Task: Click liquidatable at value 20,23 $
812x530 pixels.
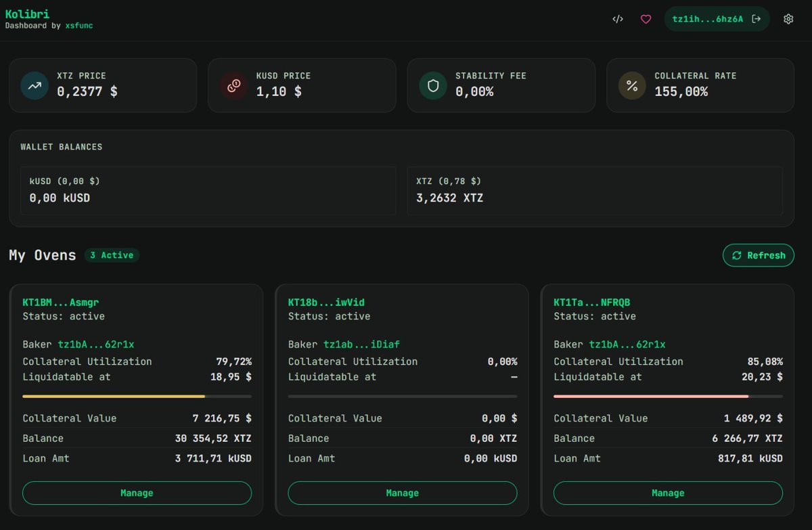Action: coord(762,376)
